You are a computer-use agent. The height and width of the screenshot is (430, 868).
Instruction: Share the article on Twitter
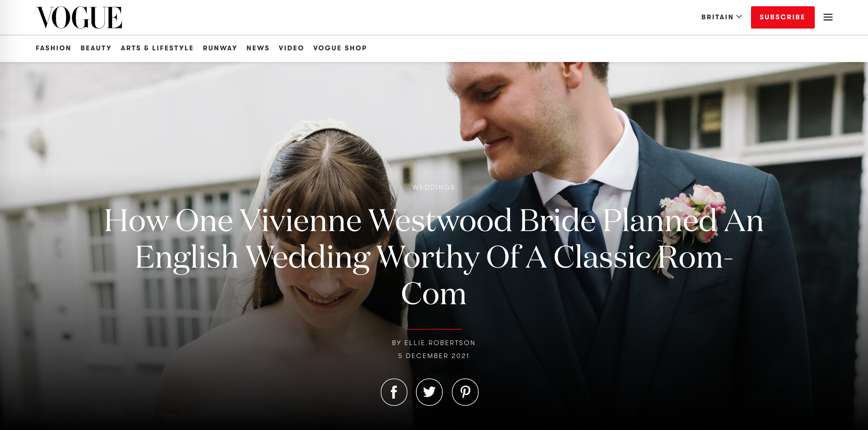(x=429, y=392)
